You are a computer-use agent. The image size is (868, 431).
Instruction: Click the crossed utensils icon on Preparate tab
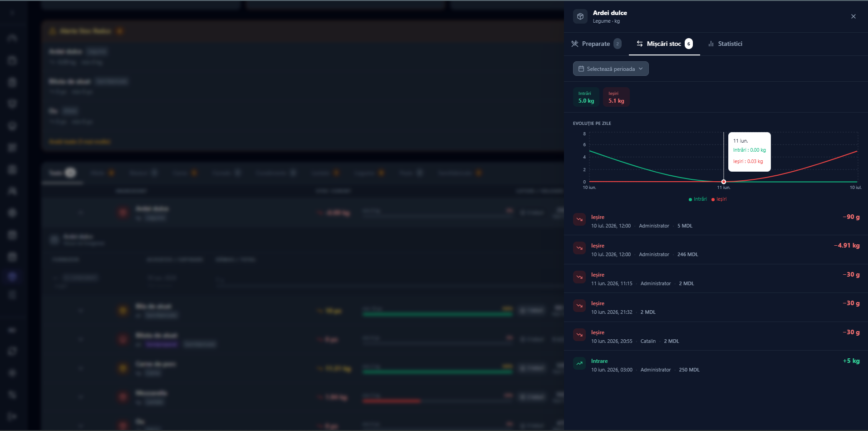575,44
